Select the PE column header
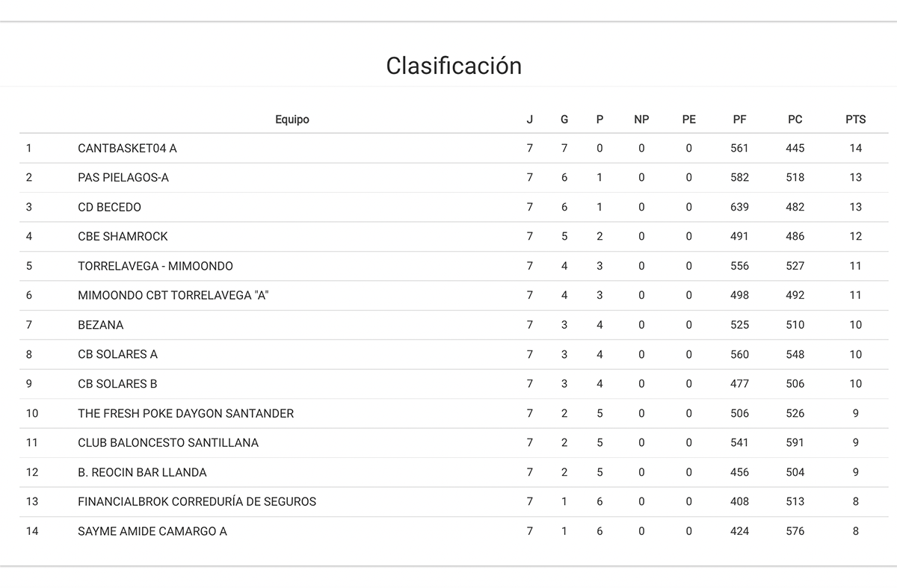Screen dimensions: 897x588 coord(688,120)
